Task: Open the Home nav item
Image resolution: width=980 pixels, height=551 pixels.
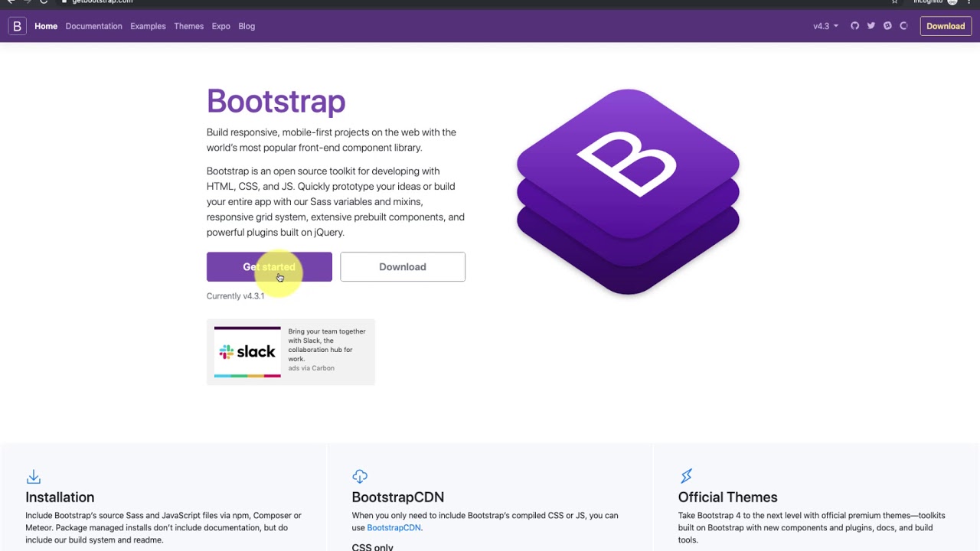Action: click(46, 26)
